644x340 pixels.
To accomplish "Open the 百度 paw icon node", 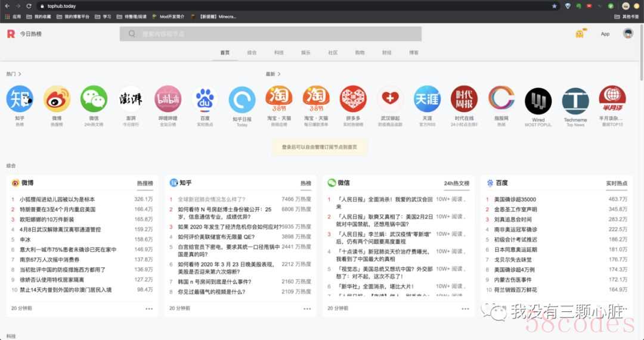I will pyautogui.click(x=205, y=99).
